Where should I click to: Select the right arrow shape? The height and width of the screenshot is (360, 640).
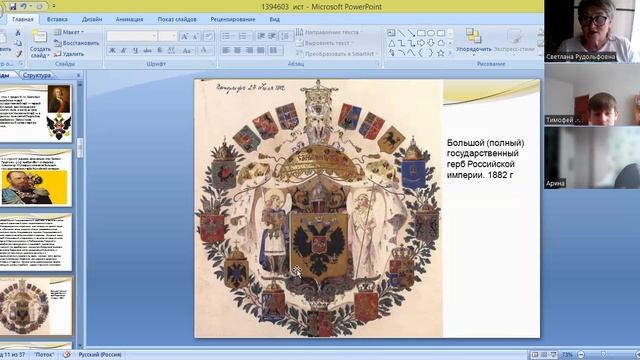pos(421,43)
